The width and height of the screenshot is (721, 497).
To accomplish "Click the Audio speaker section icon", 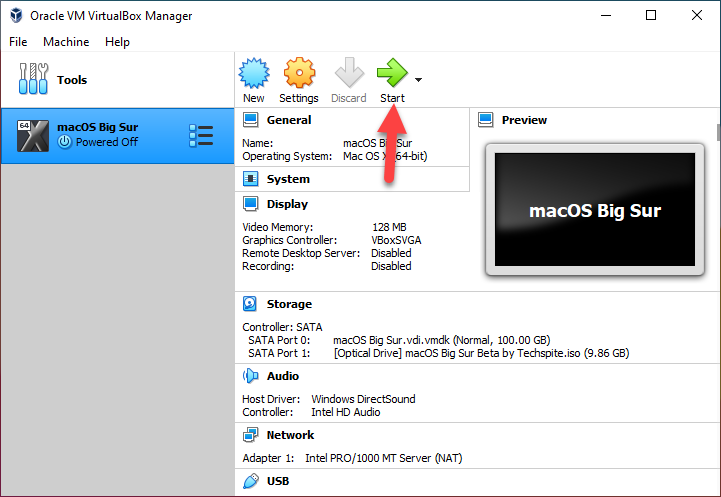I will [x=251, y=376].
